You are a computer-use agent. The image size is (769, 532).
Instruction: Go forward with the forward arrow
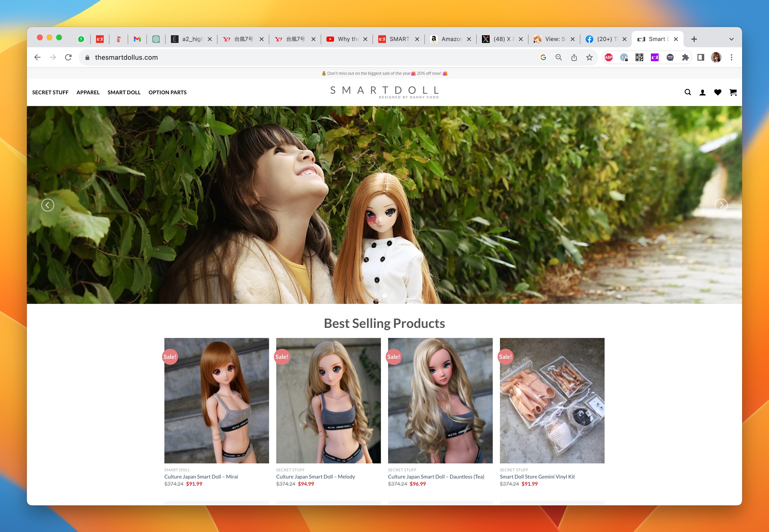pyautogui.click(x=53, y=57)
